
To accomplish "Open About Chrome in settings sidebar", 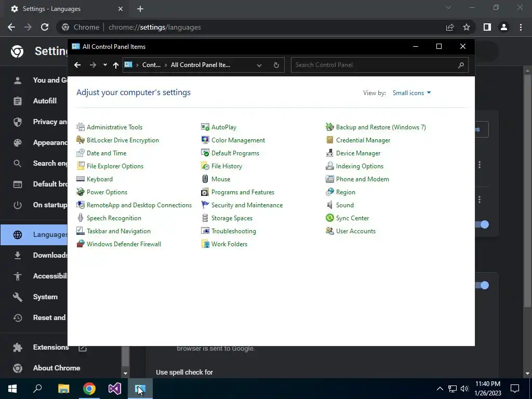I will (x=56, y=368).
